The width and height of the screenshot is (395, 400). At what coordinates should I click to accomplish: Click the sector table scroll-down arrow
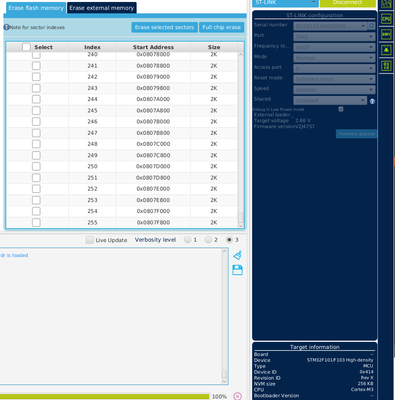241,226
